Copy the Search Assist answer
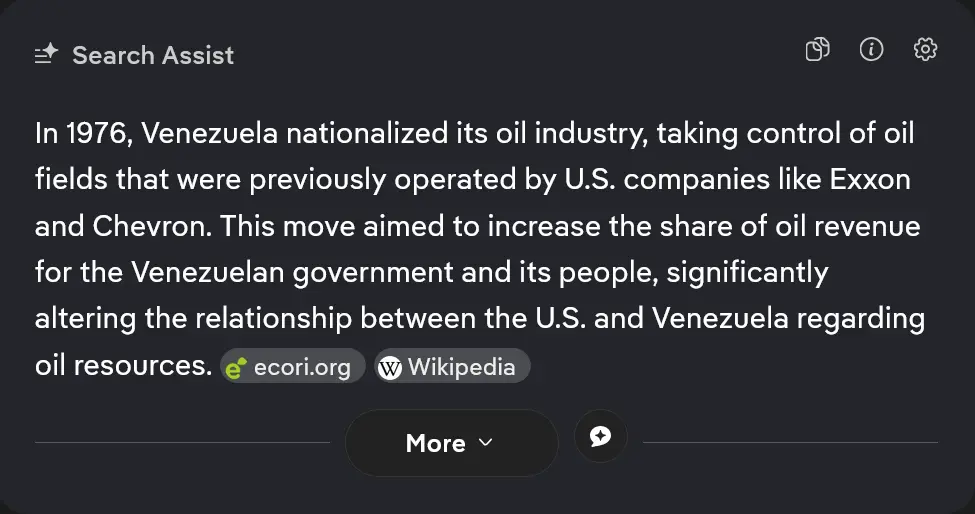The image size is (975, 514). [x=817, y=50]
